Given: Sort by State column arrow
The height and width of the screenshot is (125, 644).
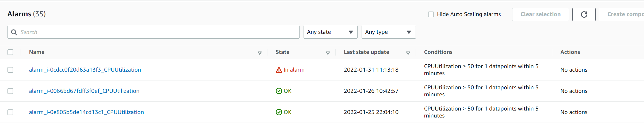Looking at the screenshot, I should [328, 53].
